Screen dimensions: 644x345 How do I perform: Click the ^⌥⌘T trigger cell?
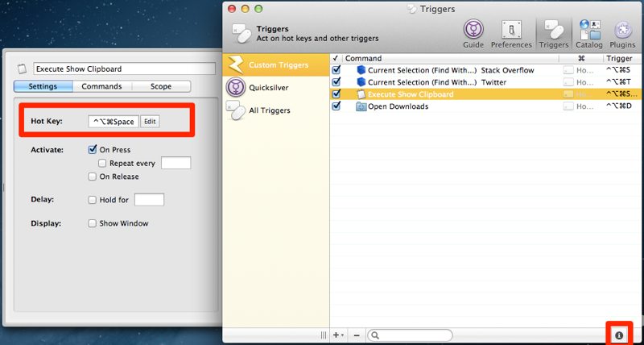pyautogui.click(x=618, y=82)
